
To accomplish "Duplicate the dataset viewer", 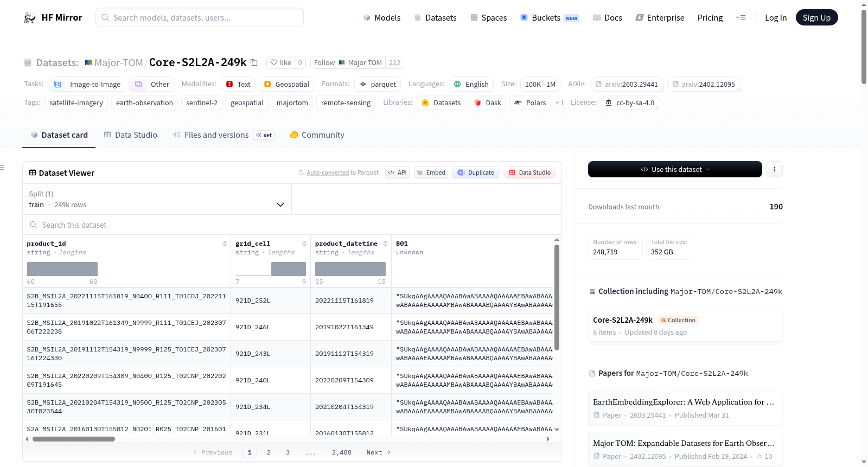I will (476, 172).
